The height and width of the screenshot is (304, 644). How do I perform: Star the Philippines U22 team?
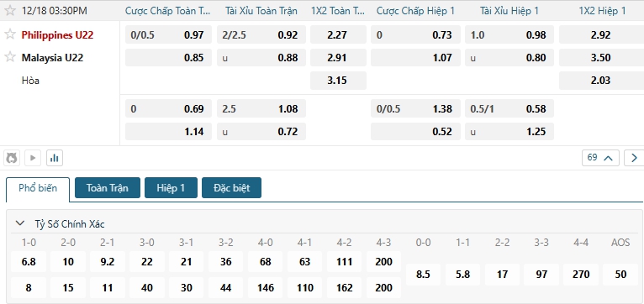pos(9,34)
